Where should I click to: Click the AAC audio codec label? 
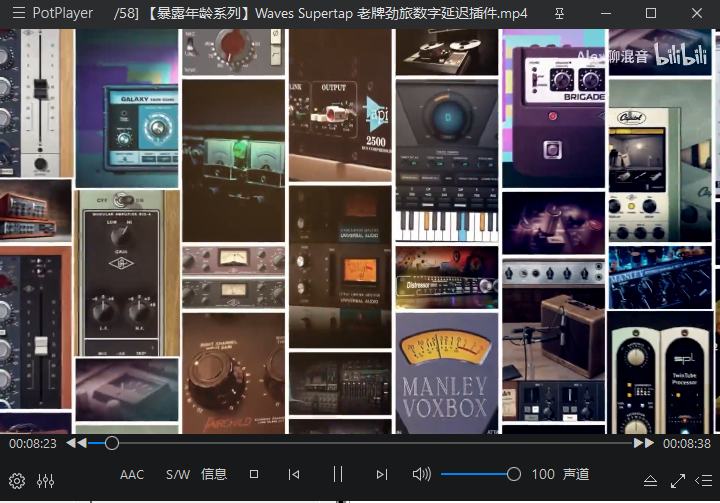pyautogui.click(x=132, y=475)
